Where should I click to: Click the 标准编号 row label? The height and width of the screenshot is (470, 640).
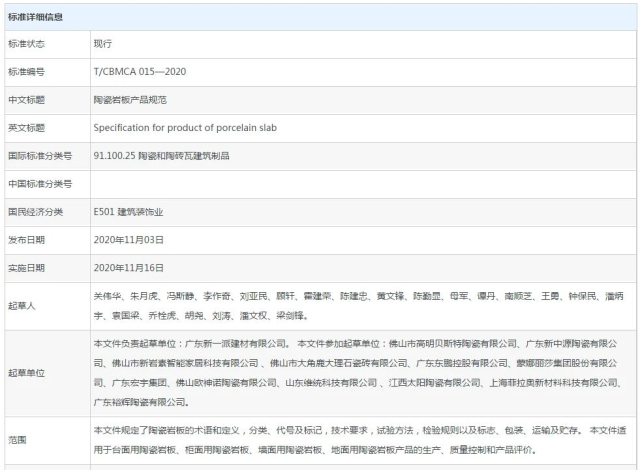[x=27, y=72]
